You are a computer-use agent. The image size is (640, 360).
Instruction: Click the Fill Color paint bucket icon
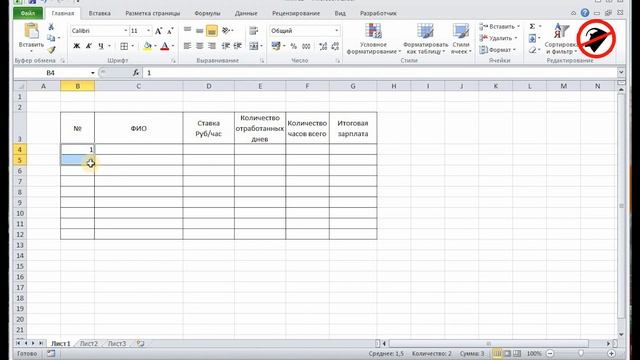148,46
